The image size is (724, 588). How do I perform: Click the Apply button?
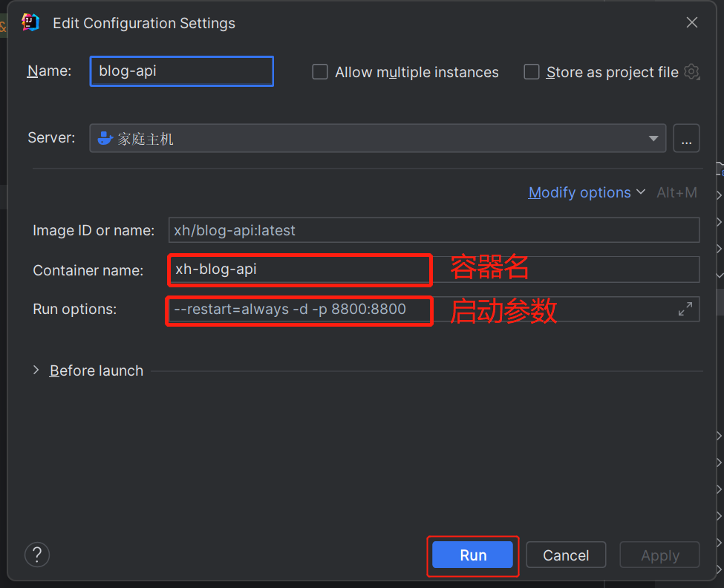click(659, 555)
